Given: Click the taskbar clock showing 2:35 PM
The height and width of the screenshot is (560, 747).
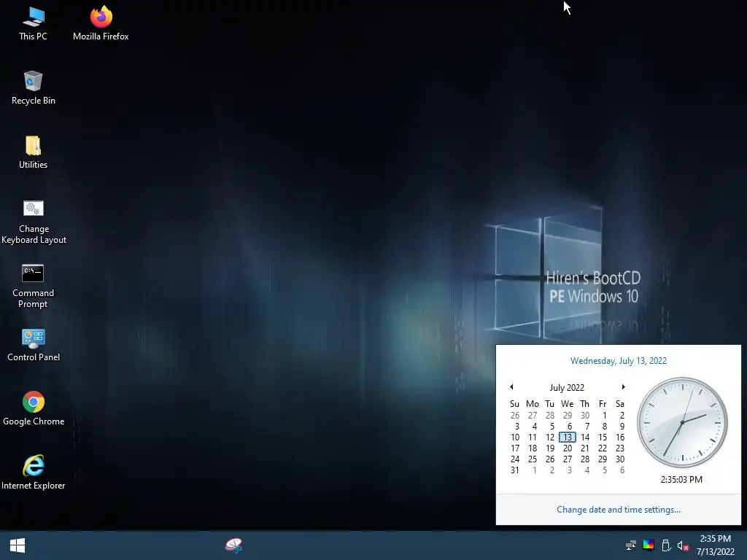Looking at the screenshot, I should (716, 545).
